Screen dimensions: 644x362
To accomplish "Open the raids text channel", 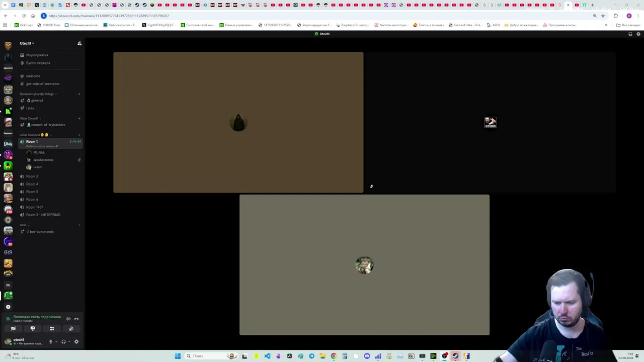I will coord(30,108).
